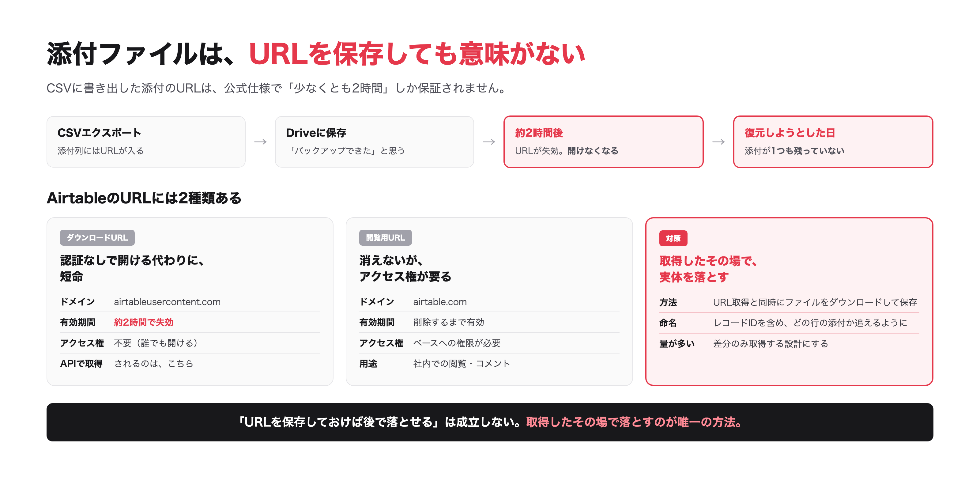The height and width of the screenshot is (484, 980).
Task: Click the label 命名
Action: point(669,323)
